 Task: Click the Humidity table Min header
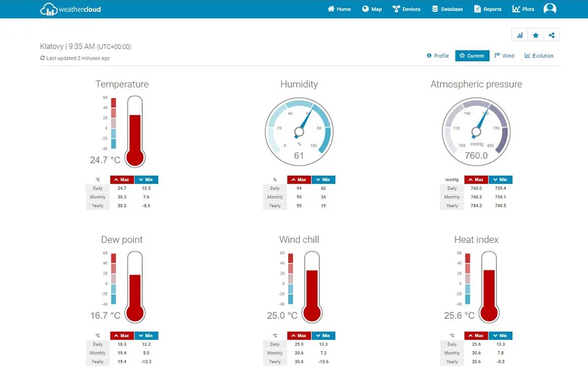point(323,179)
